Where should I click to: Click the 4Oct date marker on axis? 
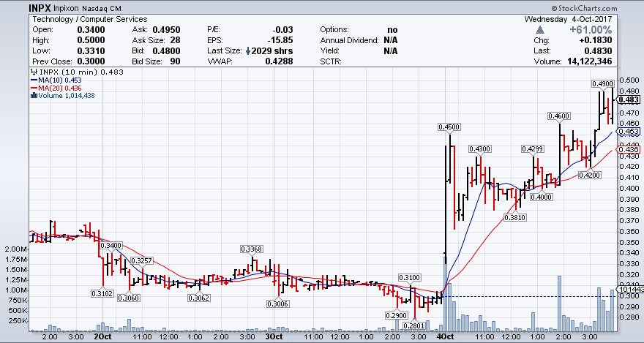coord(444,337)
